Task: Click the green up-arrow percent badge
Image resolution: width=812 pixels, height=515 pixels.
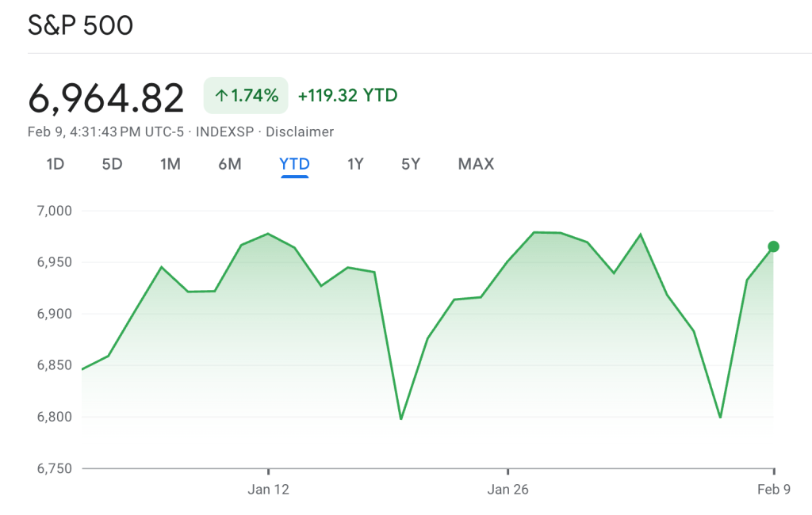Action: point(247,96)
